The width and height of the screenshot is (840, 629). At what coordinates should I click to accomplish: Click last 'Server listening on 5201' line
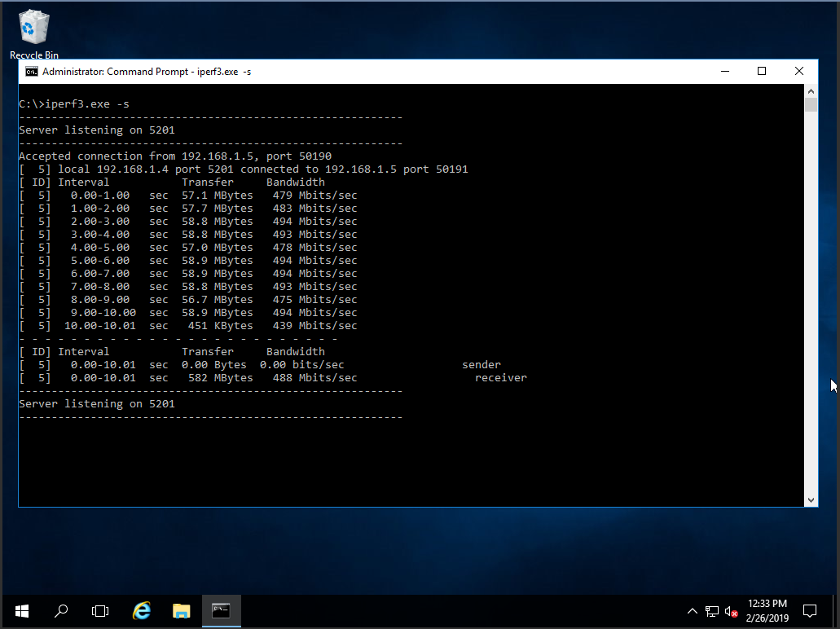coord(97,404)
